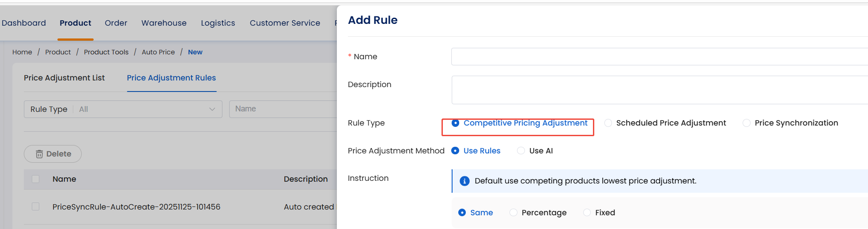Check the PriceSyncRule-AutoCreate row checkbox
Screen dimensions: 868x229
(x=36, y=206)
